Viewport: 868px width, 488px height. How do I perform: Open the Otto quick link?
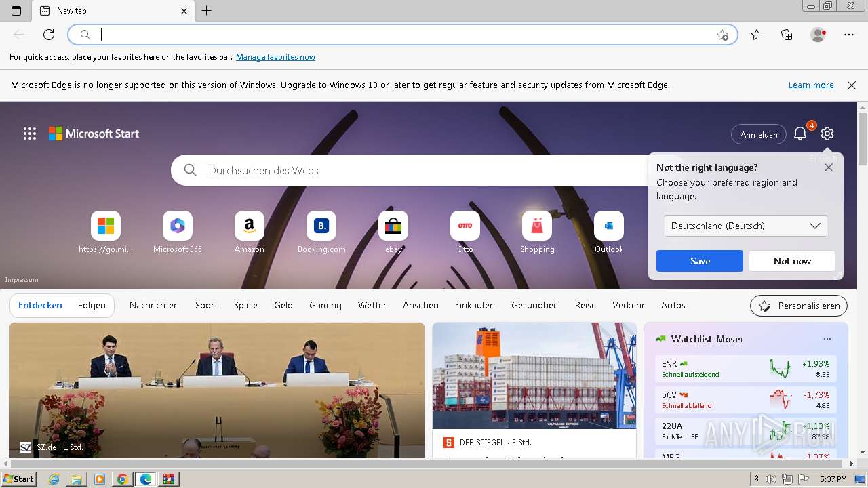[465, 232]
